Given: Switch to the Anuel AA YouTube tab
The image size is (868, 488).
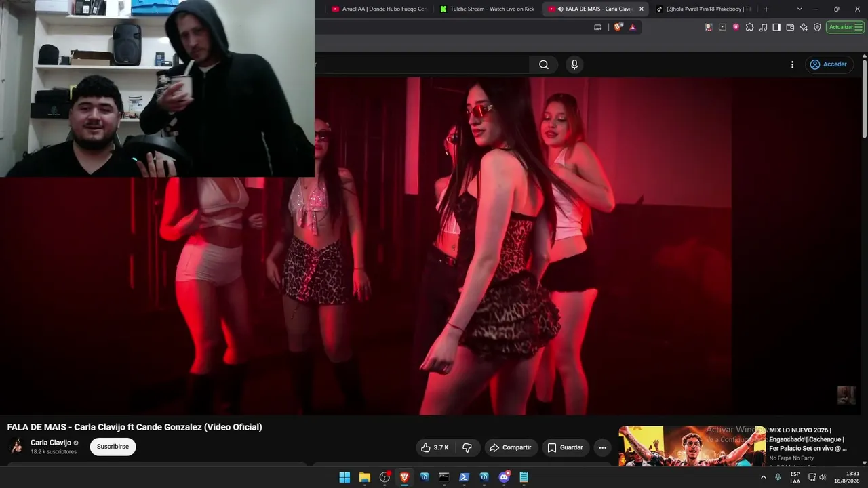Looking at the screenshot, I should 380,9.
